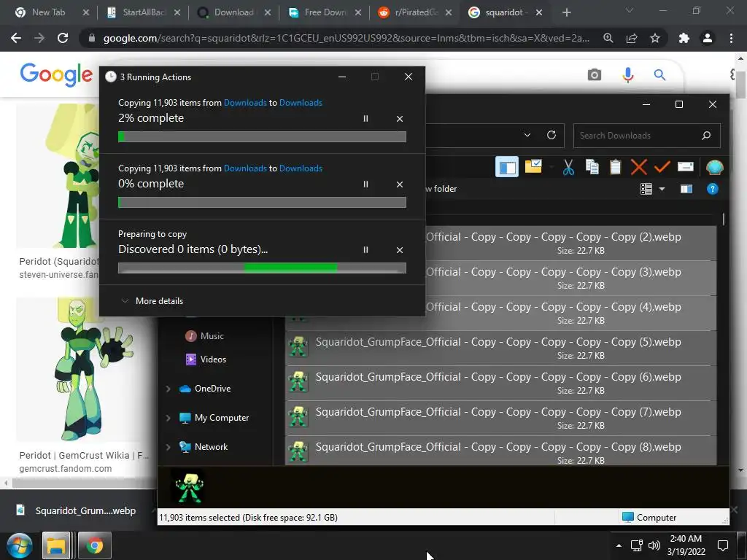Go back in Chrome

click(16, 38)
